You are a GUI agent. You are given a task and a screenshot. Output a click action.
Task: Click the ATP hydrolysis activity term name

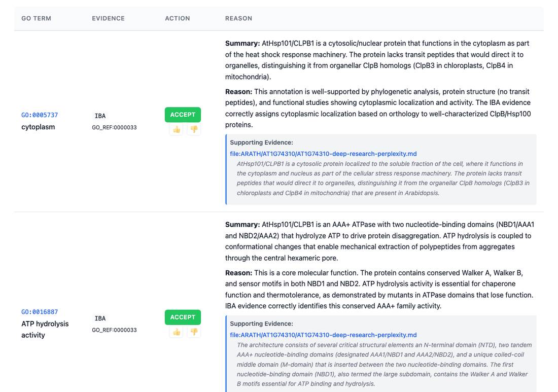click(x=45, y=330)
